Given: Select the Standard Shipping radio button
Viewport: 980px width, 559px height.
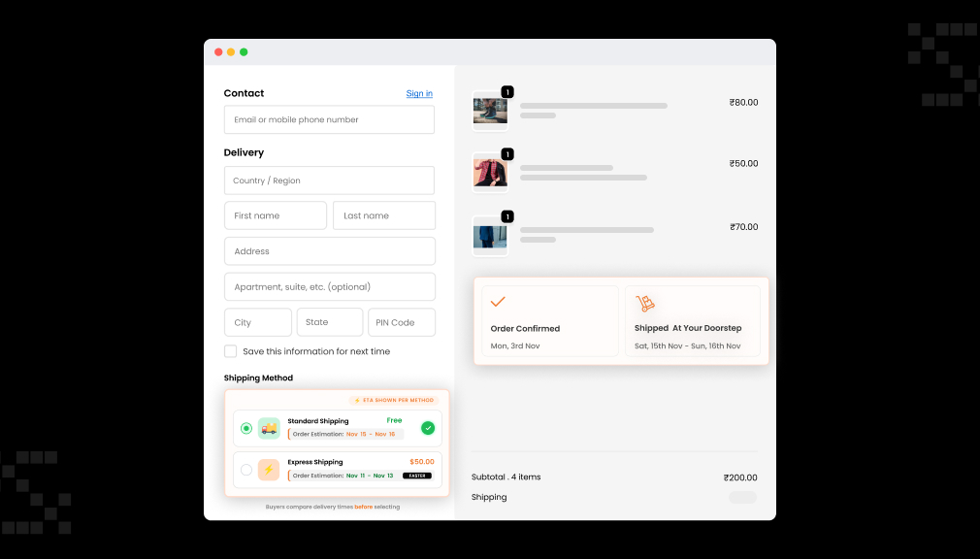Looking at the screenshot, I should tap(246, 428).
